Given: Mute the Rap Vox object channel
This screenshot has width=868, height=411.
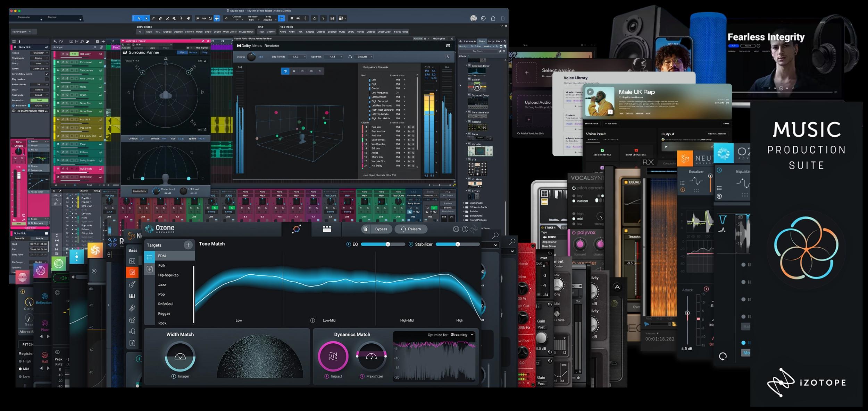Looking at the screenshot, I should [409, 127].
